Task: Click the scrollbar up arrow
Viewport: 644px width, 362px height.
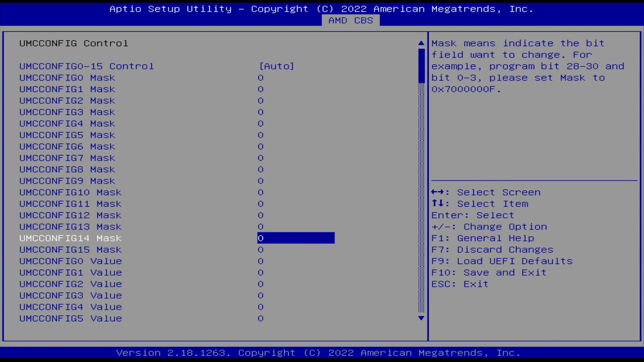Action: pos(421,43)
